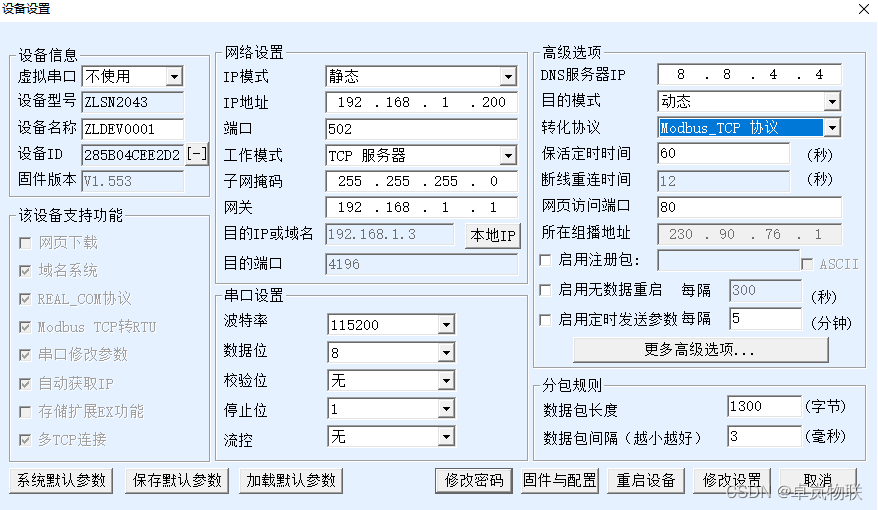Toggle the Modbus TCP转RTU checkbox
Viewport: 878px width, 510px height.
pyautogui.click(x=25, y=327)
